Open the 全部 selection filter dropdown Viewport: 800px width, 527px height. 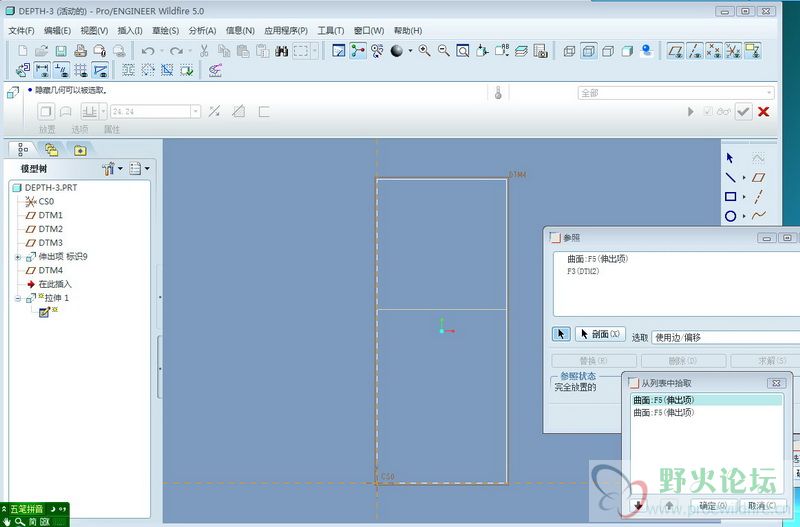(769, 93)
